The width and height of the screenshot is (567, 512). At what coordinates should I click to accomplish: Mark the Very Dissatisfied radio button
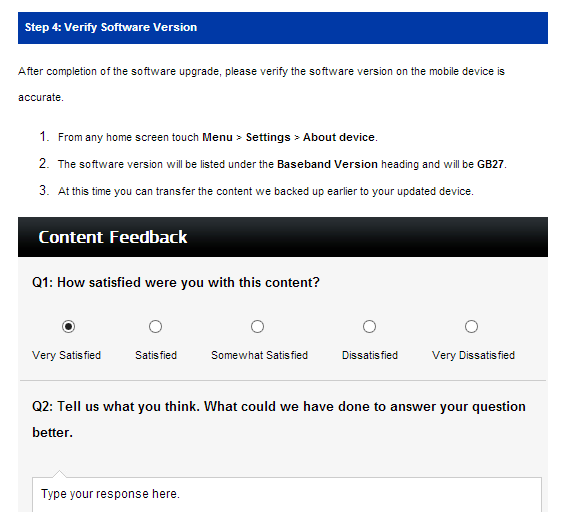[x=471, y=327]
